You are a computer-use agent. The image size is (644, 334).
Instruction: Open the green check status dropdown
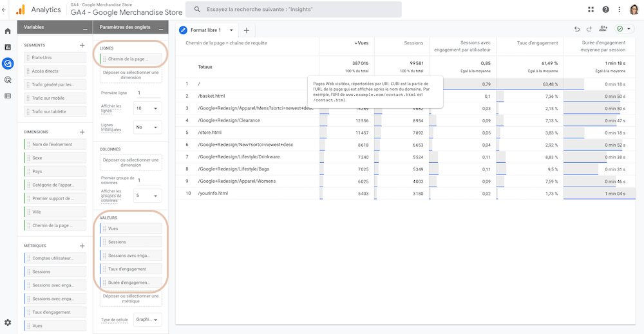coord(624,29)
